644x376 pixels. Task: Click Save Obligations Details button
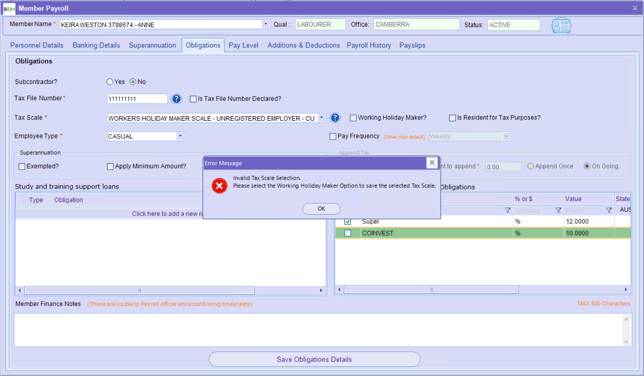coord(314,360)
